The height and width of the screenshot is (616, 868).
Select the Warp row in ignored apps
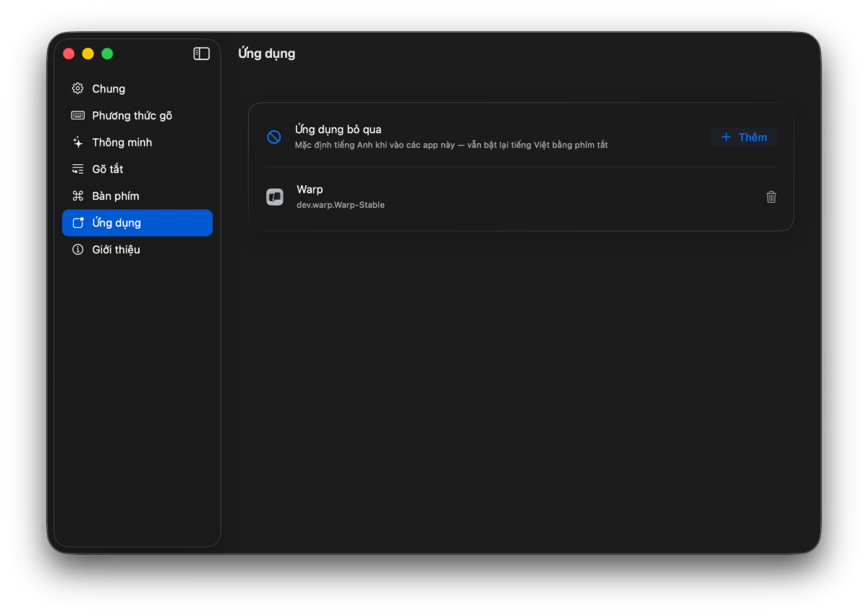(x=521, y=197)
